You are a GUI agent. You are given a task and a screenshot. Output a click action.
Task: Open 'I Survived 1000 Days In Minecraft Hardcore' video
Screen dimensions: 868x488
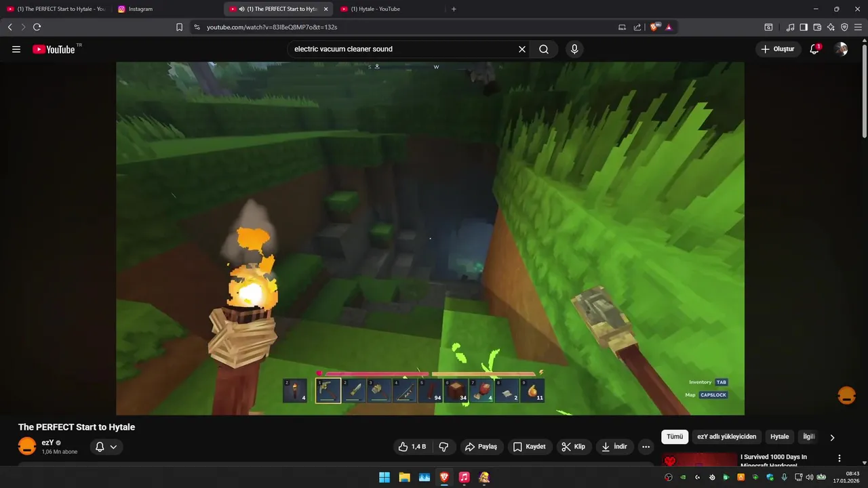pyautogui.click(x=774, y=461)
